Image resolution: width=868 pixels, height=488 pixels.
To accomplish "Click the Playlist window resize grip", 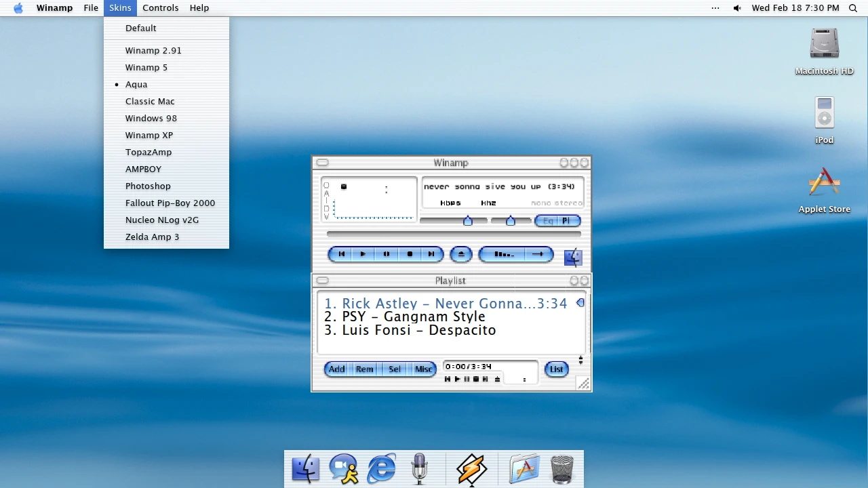I will pos(583,384).
